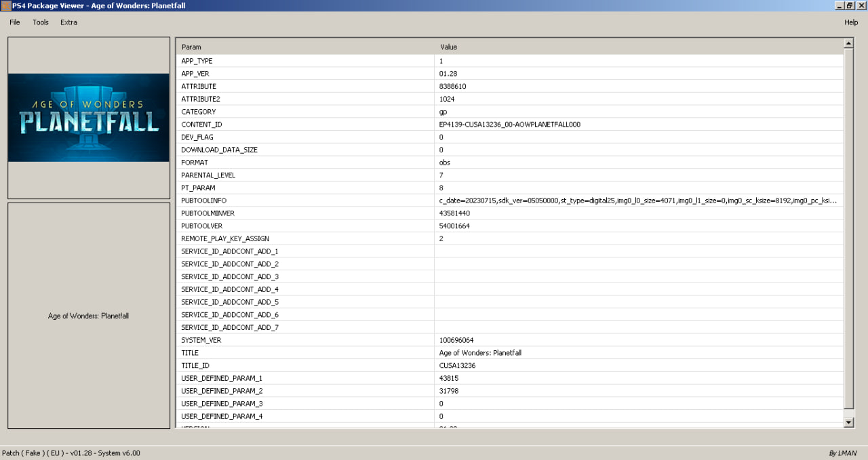Click the Age of Wonders Planetfall cover image
Viewport: 868px width, 460px height.
88,117
